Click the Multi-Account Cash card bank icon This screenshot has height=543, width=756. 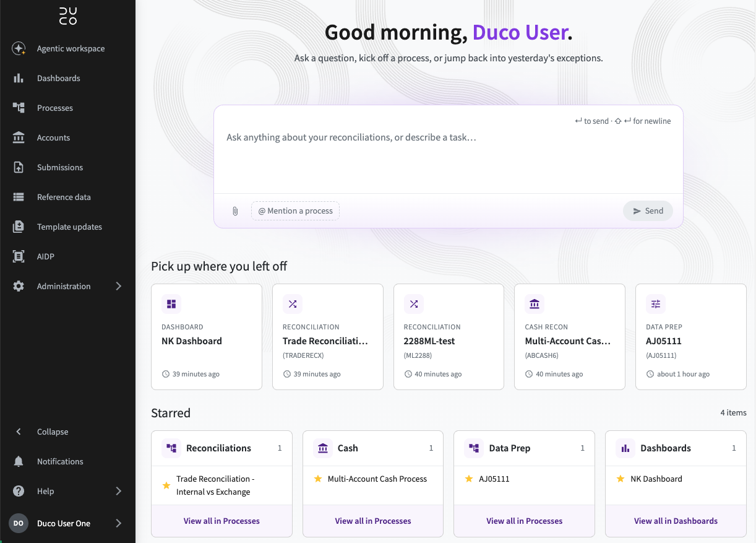[535, 304]
